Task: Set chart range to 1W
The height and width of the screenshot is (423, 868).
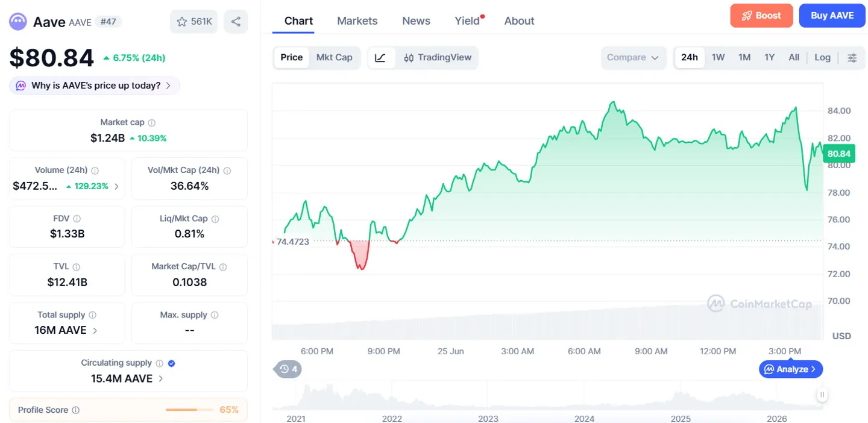Action: 718,57
